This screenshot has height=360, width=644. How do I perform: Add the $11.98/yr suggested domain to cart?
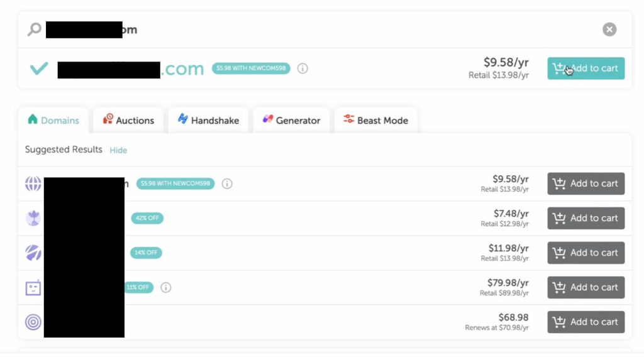(586, 253)
